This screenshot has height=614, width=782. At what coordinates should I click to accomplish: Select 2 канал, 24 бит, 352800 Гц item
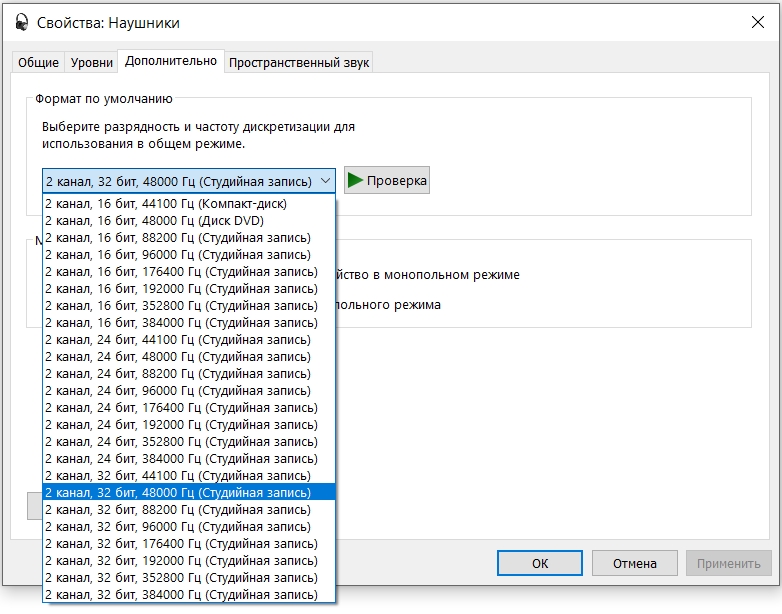(189, 441)
